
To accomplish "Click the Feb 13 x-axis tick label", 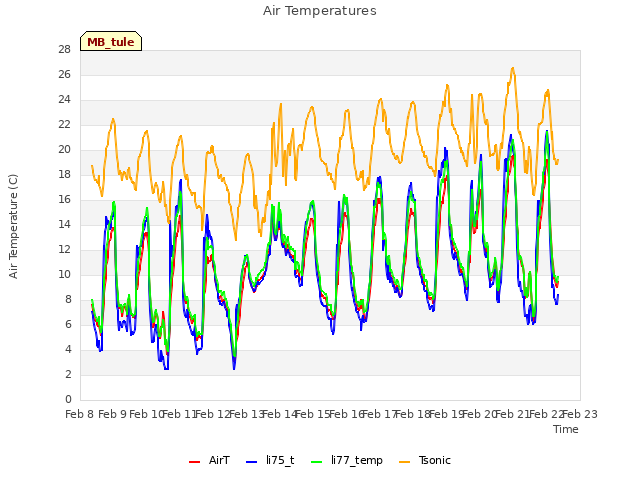I will pyautogui.click(x=246, y=414).
